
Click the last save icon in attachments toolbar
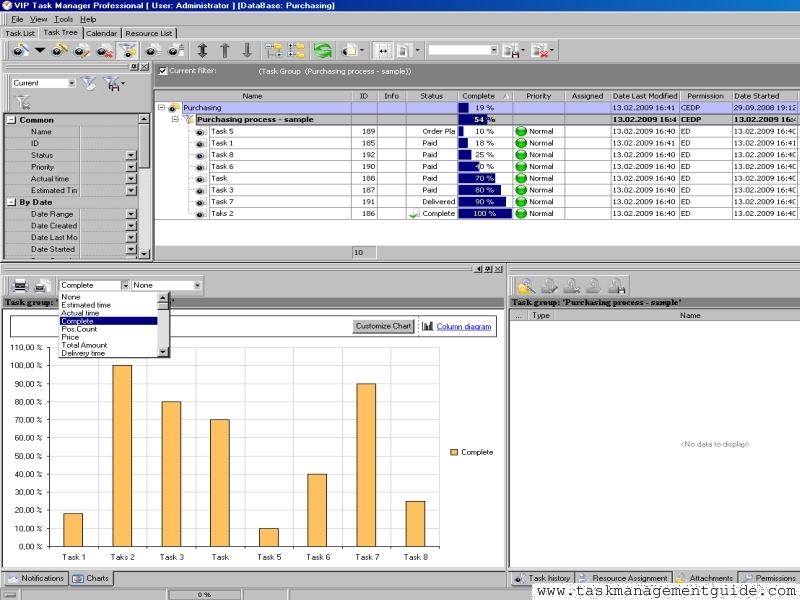pos(617,286)
